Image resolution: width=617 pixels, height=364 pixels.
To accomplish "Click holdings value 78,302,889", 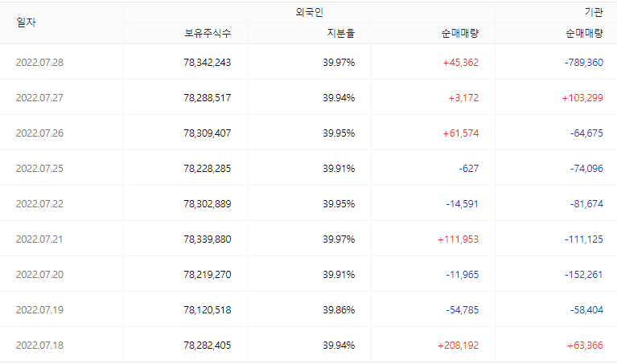I will 208,204.
